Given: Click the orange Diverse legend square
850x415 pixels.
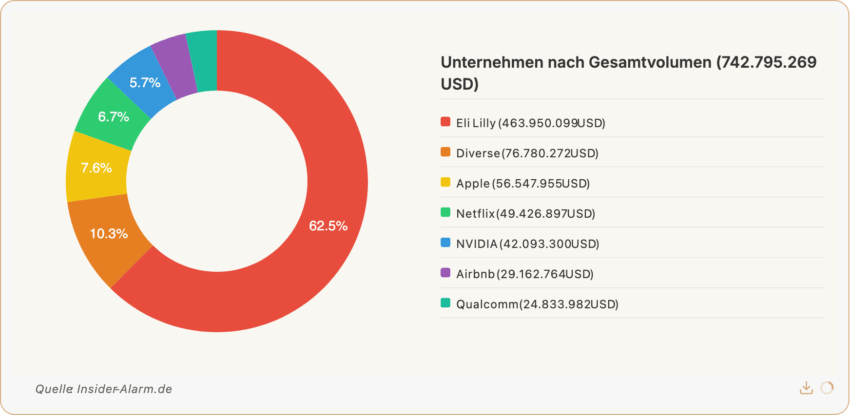Looking at the screenshot, I should click(x=446, y=153).
